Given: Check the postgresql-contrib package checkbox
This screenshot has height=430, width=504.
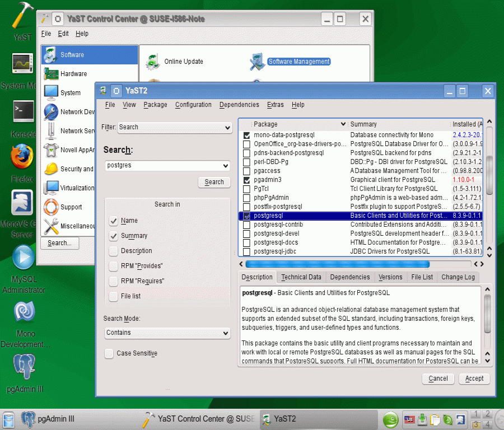Looking at the screenshot, I should pos(246,225).
